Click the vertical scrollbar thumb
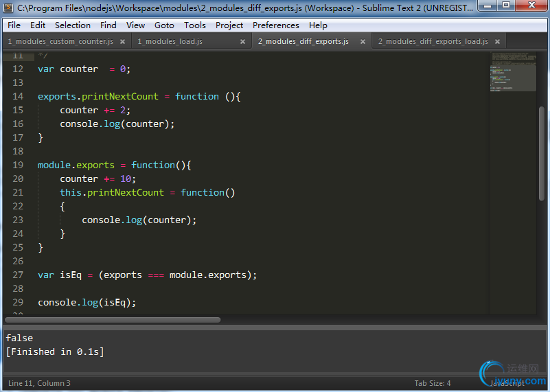The image size is (550, 392). point(542,154)
